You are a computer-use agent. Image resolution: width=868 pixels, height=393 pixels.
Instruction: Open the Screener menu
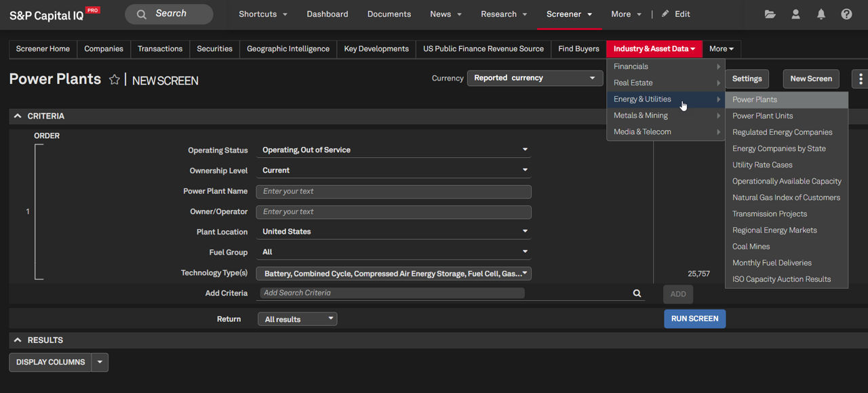point(570,14)
